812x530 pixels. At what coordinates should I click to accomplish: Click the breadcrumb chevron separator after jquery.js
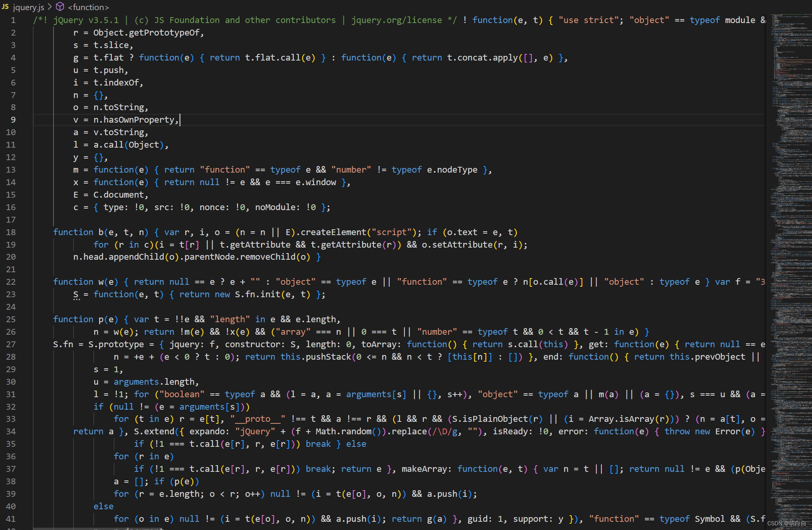coord(50,7)
